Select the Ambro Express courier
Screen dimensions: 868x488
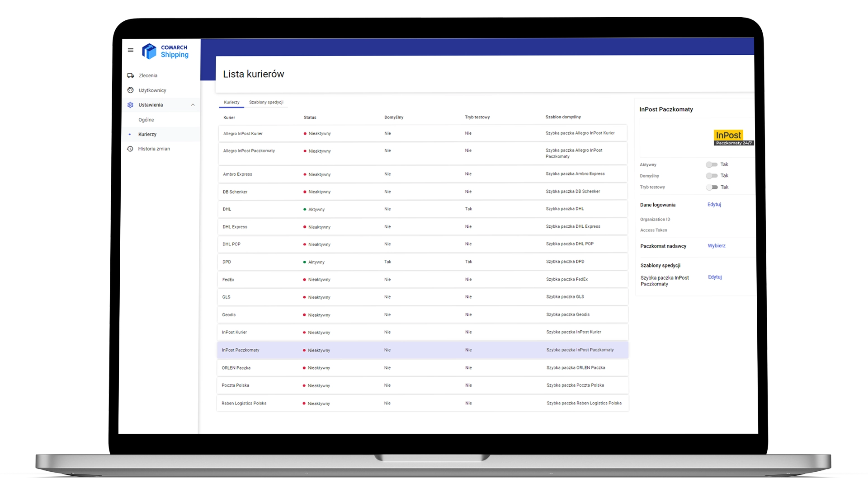423,174
